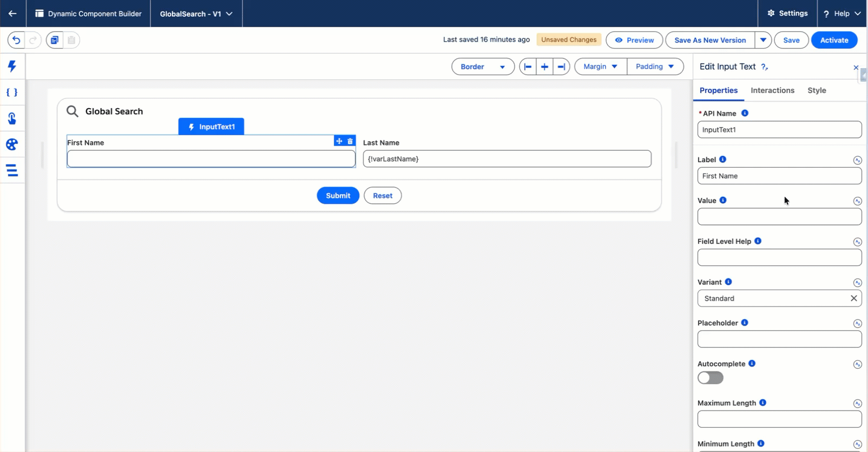The image size is (868, 452).
Task: Switch to the Style tab
Action: (x=817, y=90)
